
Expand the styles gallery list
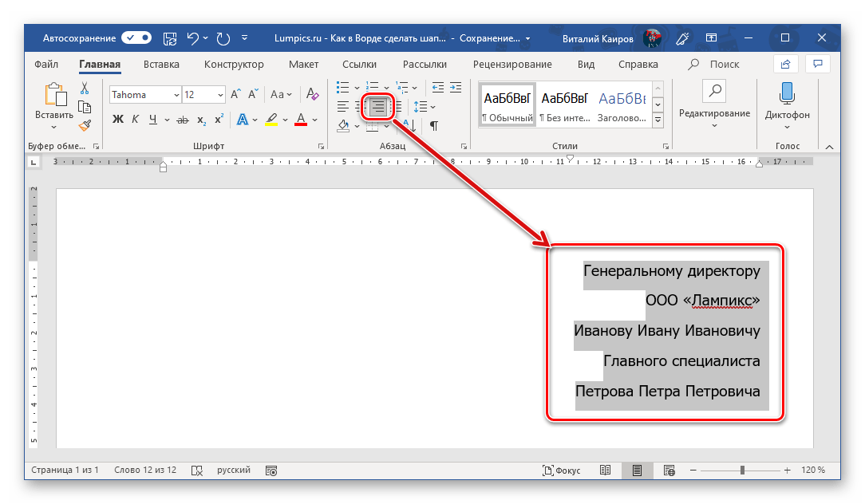(x=658, y=120)
